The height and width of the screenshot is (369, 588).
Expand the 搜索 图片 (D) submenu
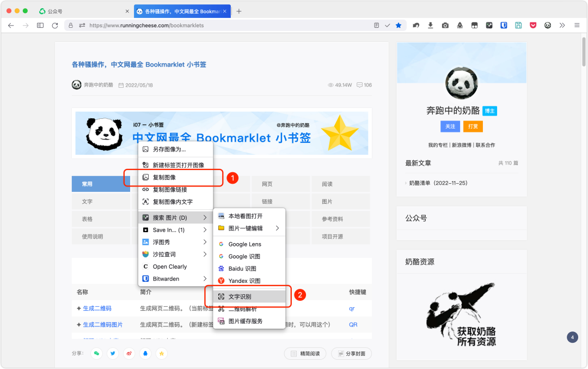175,217
